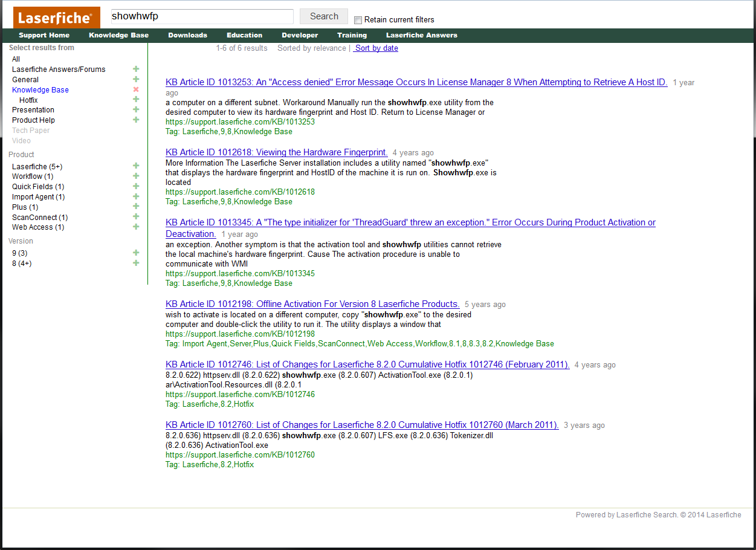Filter by version 9 (3)
Screen dimensions: 756x550
tap(19, 253)
